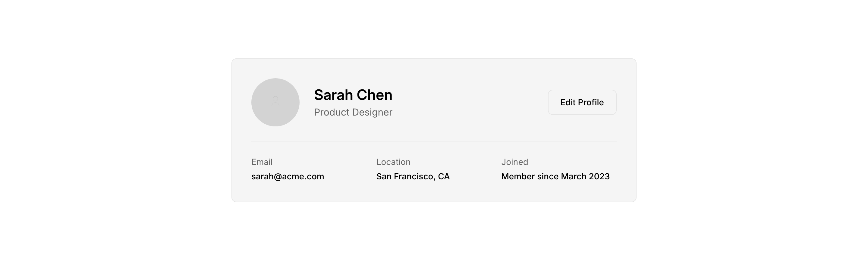868x260 pixels.
Task: Click the Sarah Chen name heading
Action: point(353,95)
